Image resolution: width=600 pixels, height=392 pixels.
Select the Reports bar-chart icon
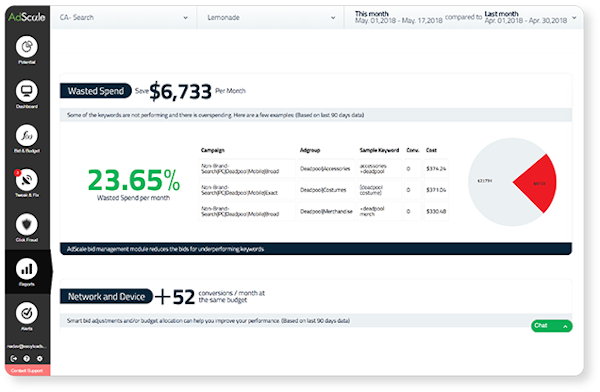[27, 269]
